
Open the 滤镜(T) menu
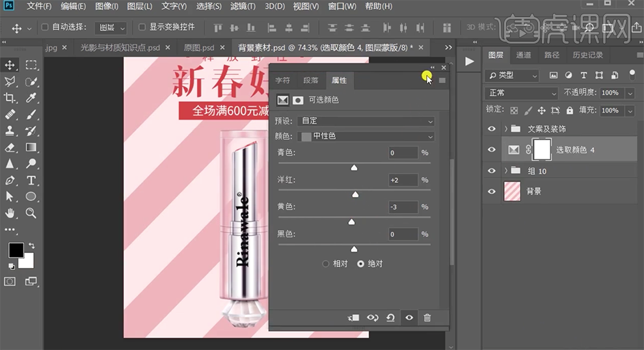tap(243, 6)
